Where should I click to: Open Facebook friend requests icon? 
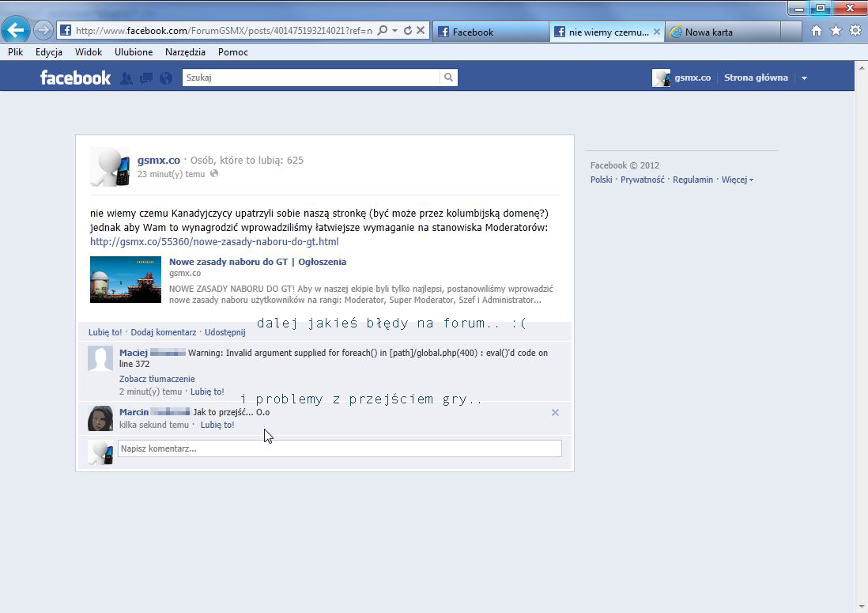[126, 78]
